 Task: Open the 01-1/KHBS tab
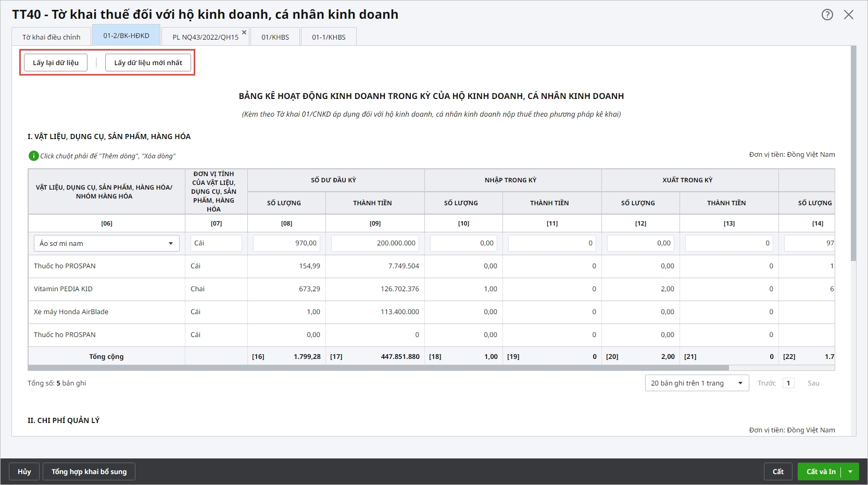coord(329,37)
